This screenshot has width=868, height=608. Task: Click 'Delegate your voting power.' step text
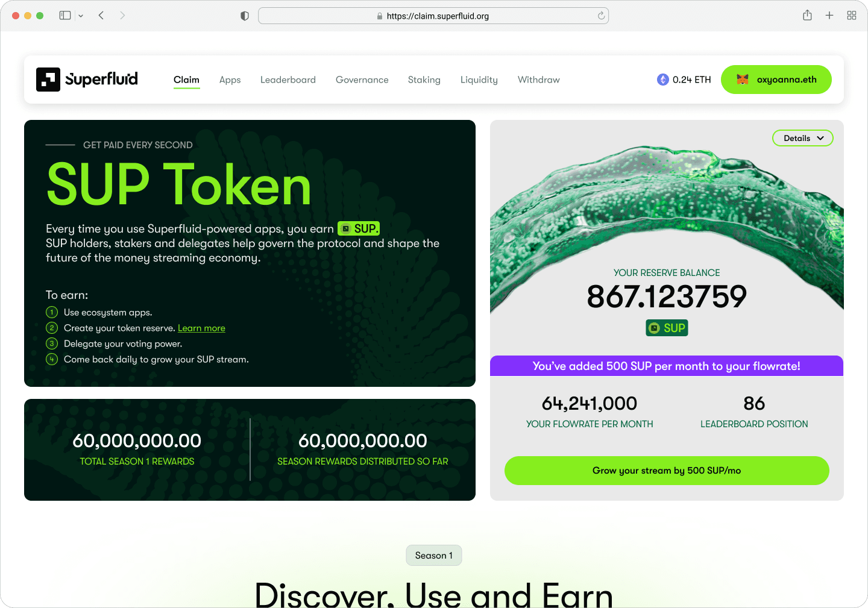123,343
